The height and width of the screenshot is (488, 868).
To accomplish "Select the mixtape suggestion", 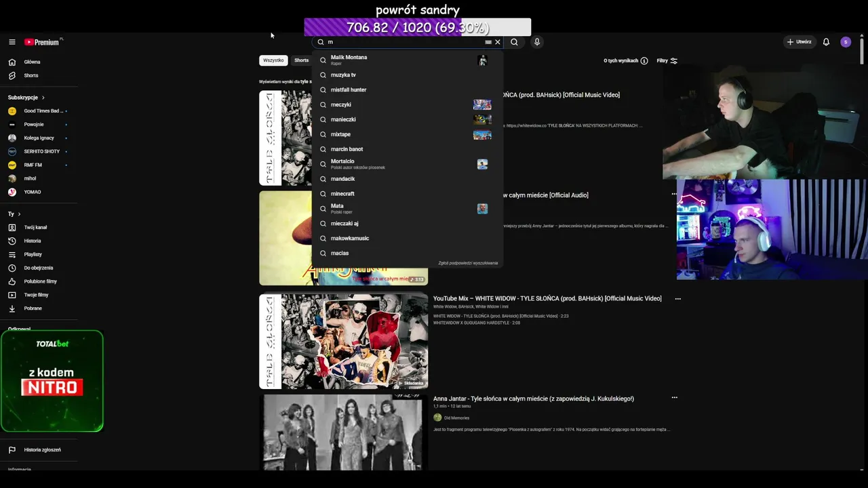I will (408, 134).
